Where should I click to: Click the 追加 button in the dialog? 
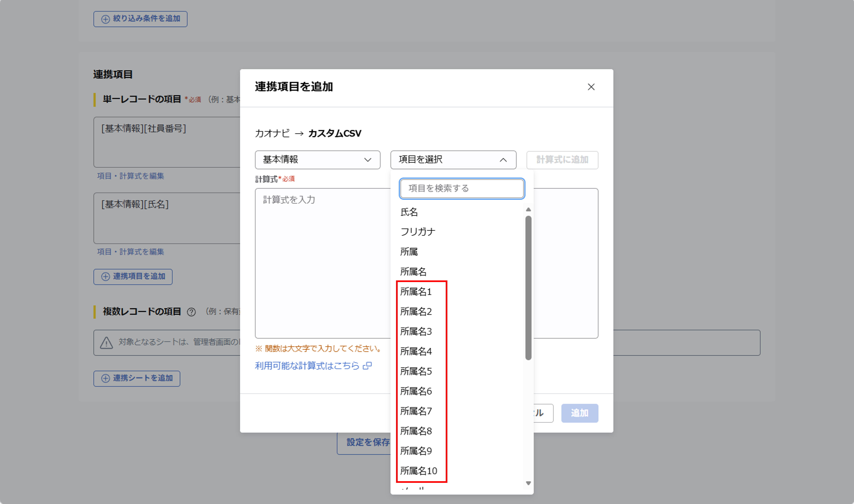pos(580,413)
